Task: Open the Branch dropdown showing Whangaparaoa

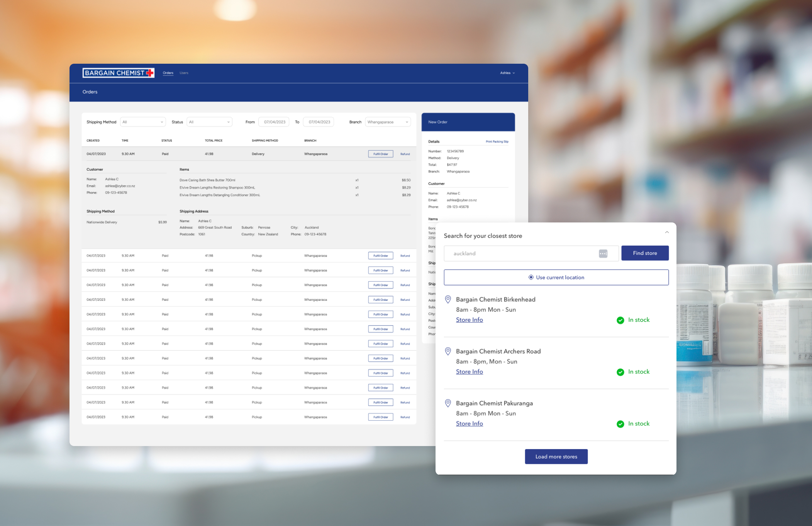Action: point(388,122)
